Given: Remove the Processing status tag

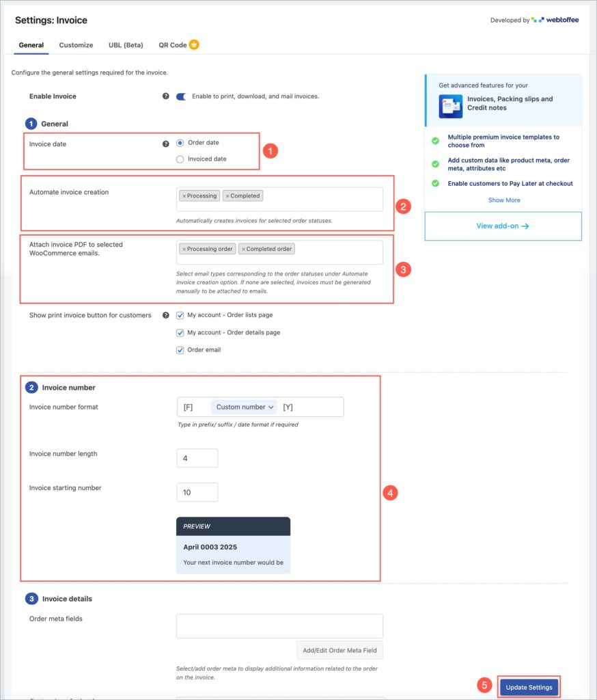Looking at the screenshot, I should pyautogui.click(x=184, y=196).
